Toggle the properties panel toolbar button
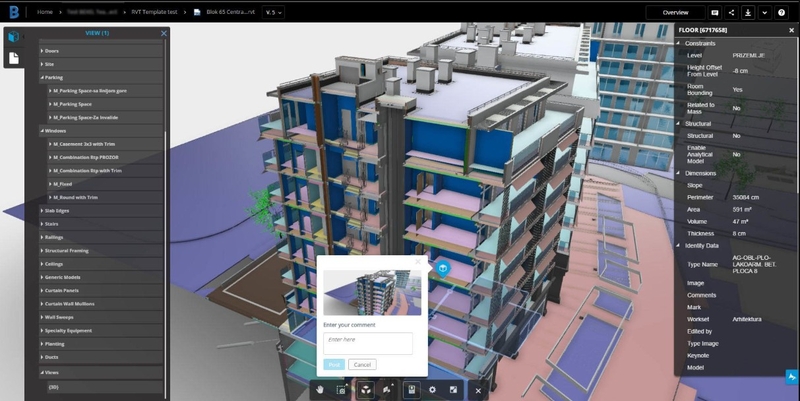The image size is (800, 401). 412,390
